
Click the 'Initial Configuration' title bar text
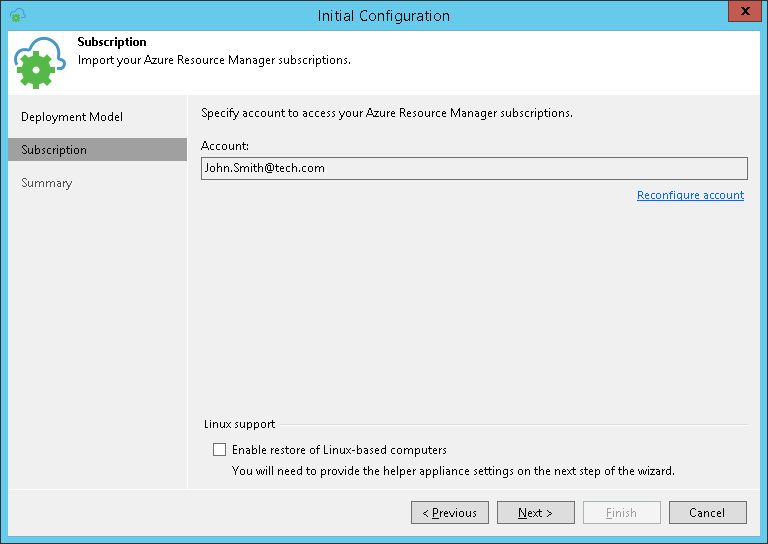click(384, 15)
